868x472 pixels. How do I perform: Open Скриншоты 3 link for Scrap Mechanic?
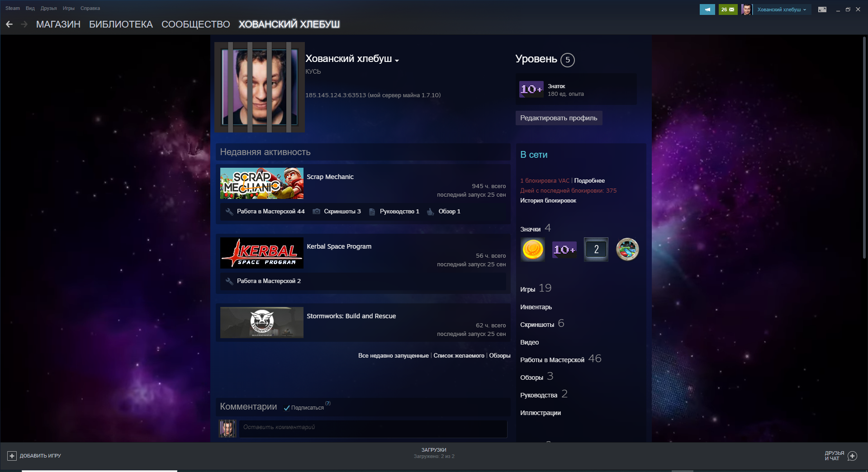342,212
